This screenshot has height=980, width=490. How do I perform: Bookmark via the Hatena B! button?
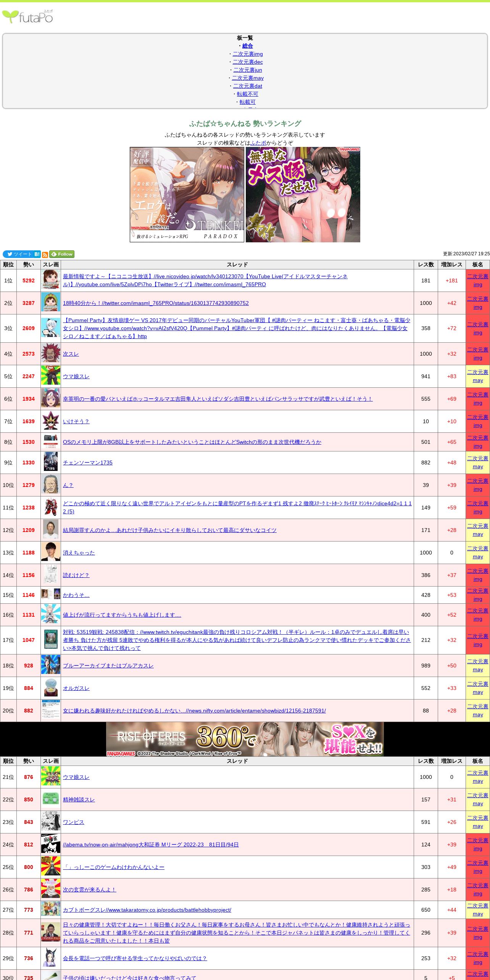(37, 254)
